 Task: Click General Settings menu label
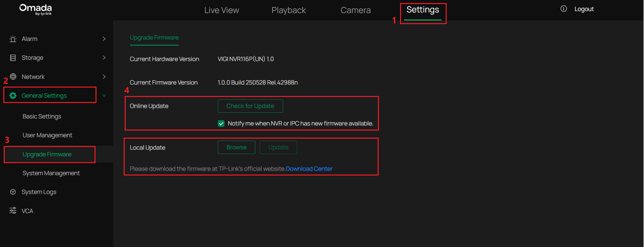(x=44, y=96)
